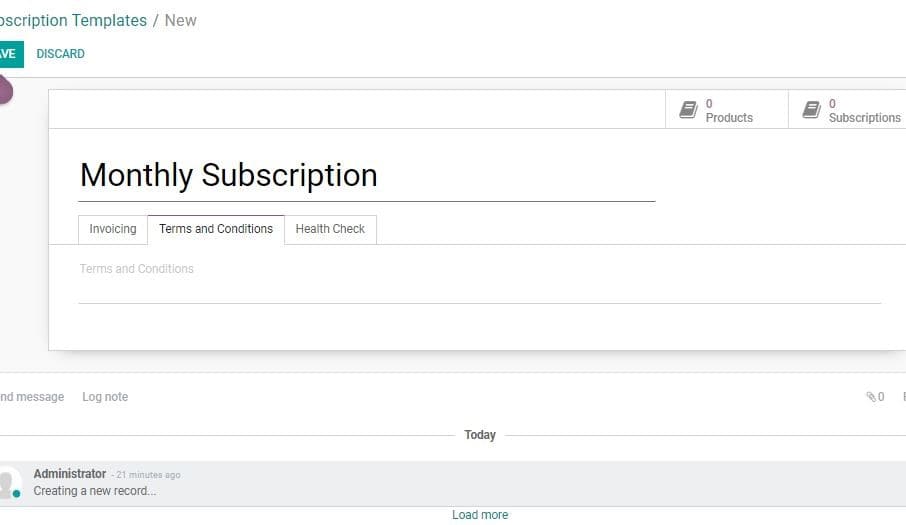The height and width of the screenshot is (525, 906).
Task: Select the Terms and Conditions tab
Action: 216,229
